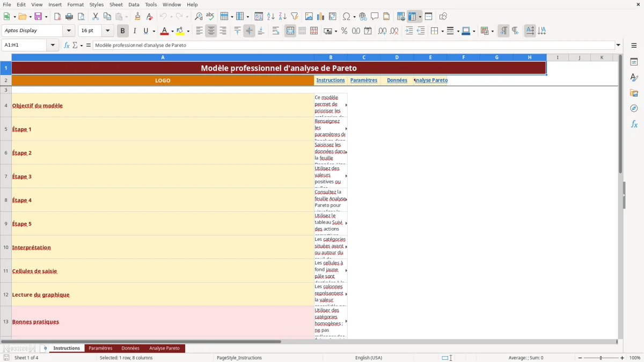Open the sidebar Properties panel icon

[634, 62]
